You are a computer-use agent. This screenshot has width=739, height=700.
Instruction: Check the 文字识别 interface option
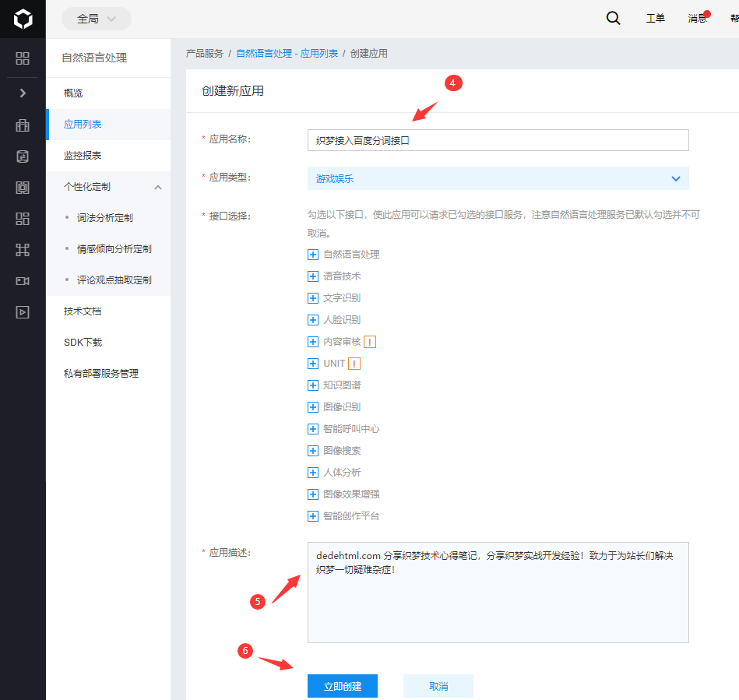(312, 297)
